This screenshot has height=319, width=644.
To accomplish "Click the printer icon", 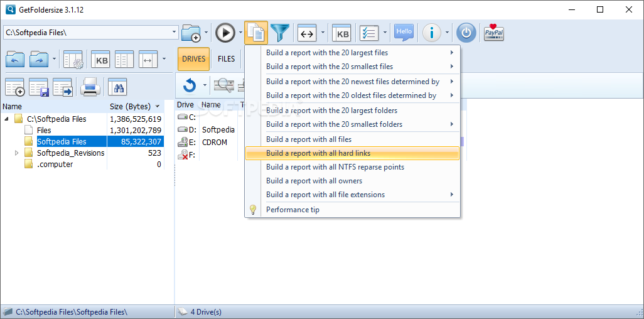I will 90,87.
